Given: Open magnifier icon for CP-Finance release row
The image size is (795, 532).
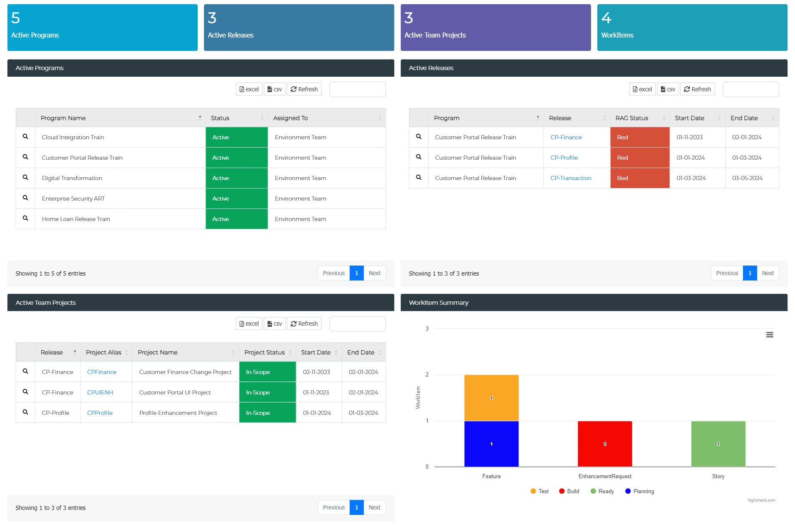Looking at the screenshot, I should coord(419,137).
